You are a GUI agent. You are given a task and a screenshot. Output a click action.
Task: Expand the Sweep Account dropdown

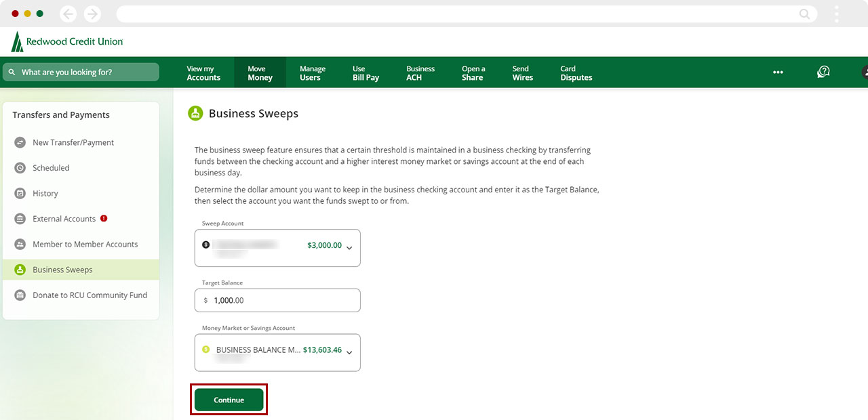point(349,248)
